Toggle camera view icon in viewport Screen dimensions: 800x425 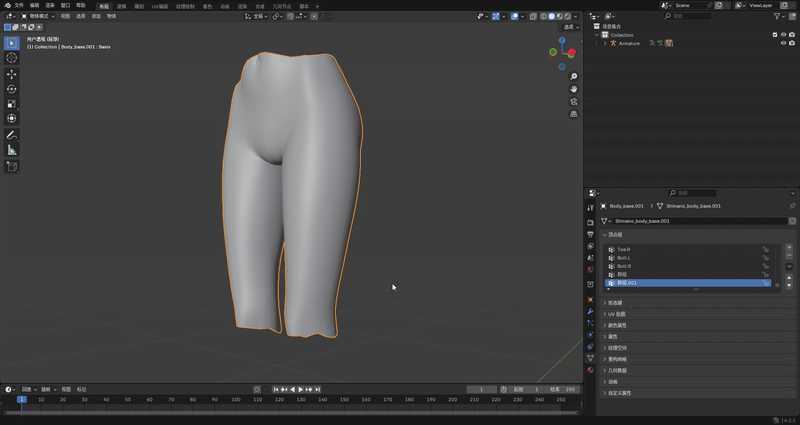click(574, 102)
